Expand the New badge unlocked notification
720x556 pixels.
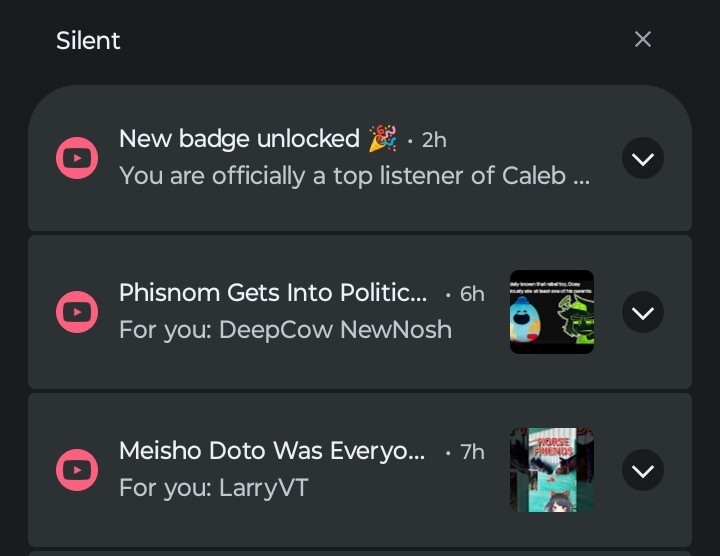tap(643, 158)
